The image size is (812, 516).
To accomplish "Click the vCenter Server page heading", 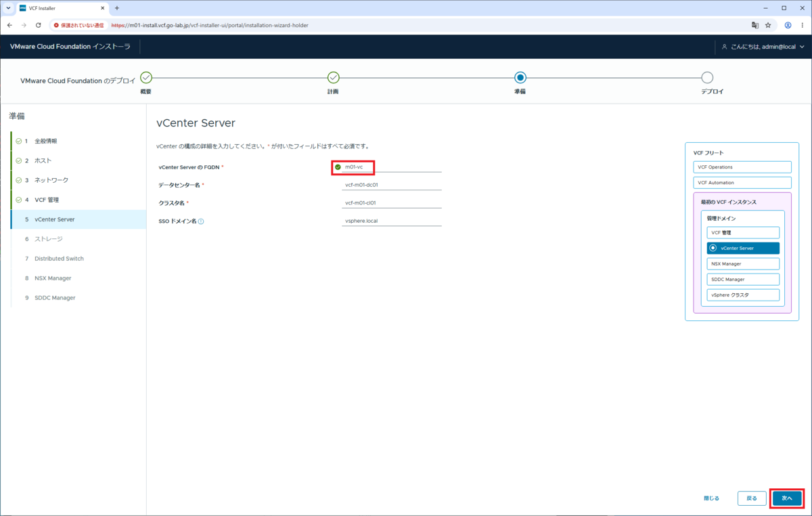I will pos(196,123).
